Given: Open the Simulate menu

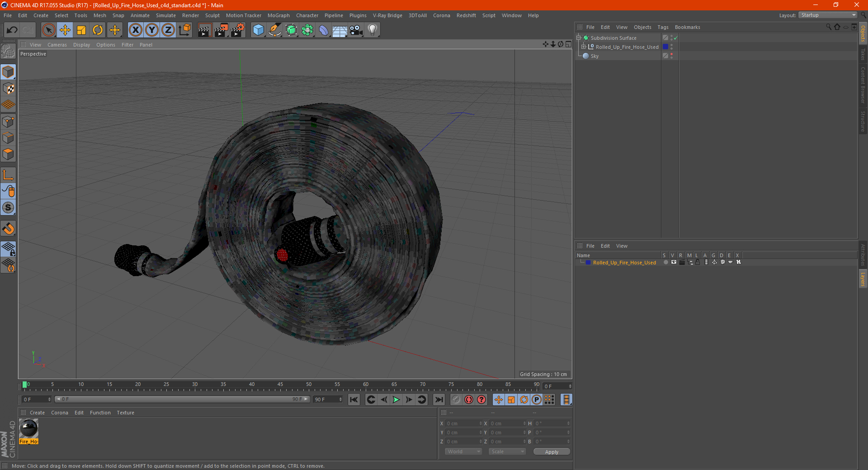Looking at the screenshot, I should [166, 15].
